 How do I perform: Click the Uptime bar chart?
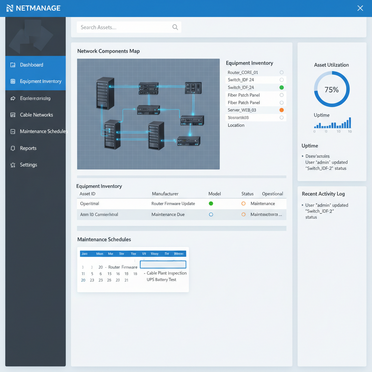pos(332,123)
